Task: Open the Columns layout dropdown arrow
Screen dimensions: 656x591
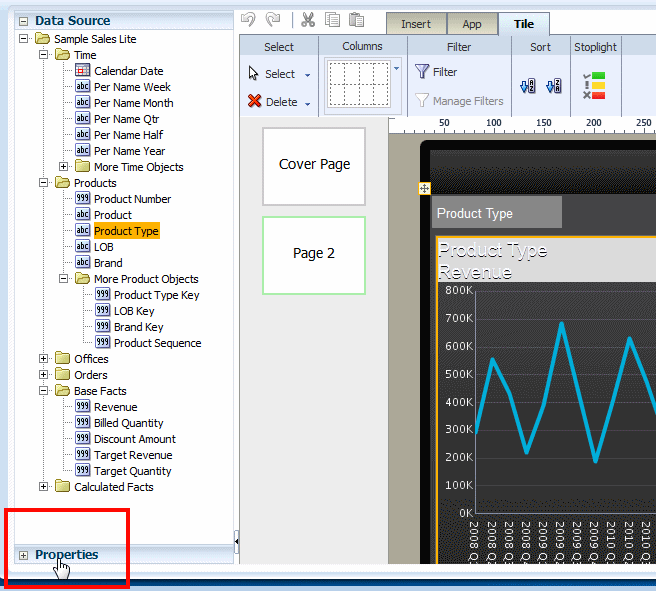Action: (397, 68)
